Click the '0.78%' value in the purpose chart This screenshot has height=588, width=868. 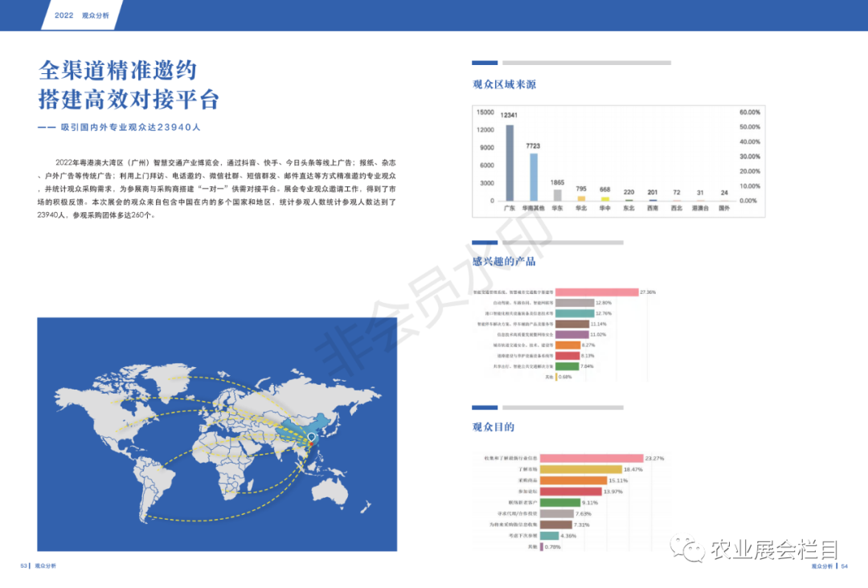point(552,547)
